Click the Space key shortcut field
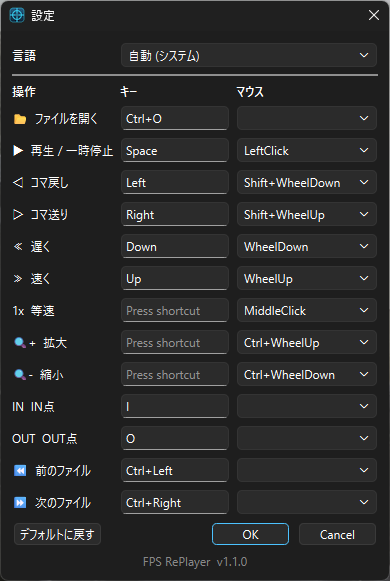The width and height of the screenshot is (390, 581). (x=175, y=150)
